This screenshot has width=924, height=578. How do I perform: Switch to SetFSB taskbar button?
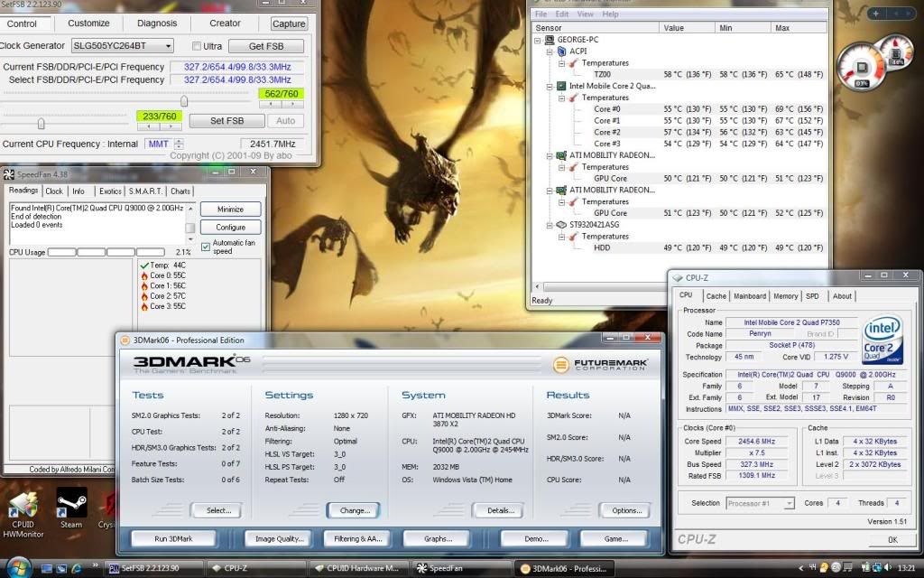click(154, 569)
